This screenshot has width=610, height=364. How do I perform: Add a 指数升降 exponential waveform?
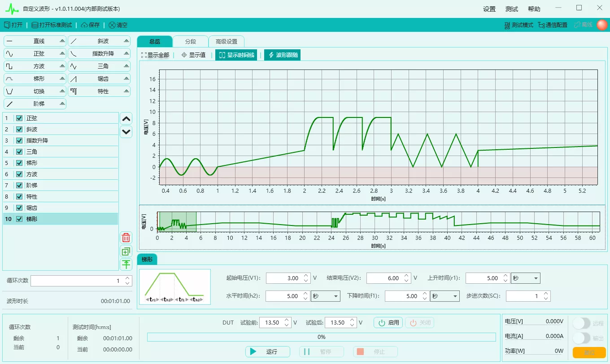pyautogui.click(x=99, y=53)
